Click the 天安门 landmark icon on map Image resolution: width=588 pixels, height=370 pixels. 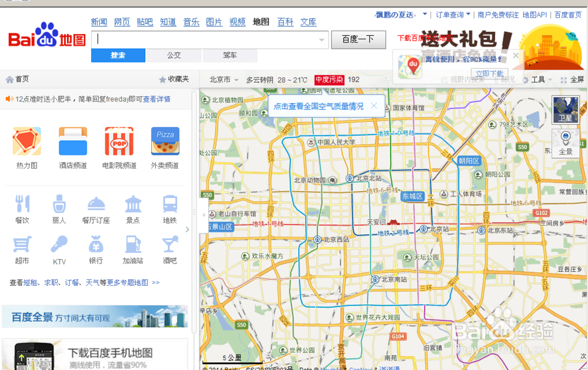pyautogui.click(x=393, y=222)
